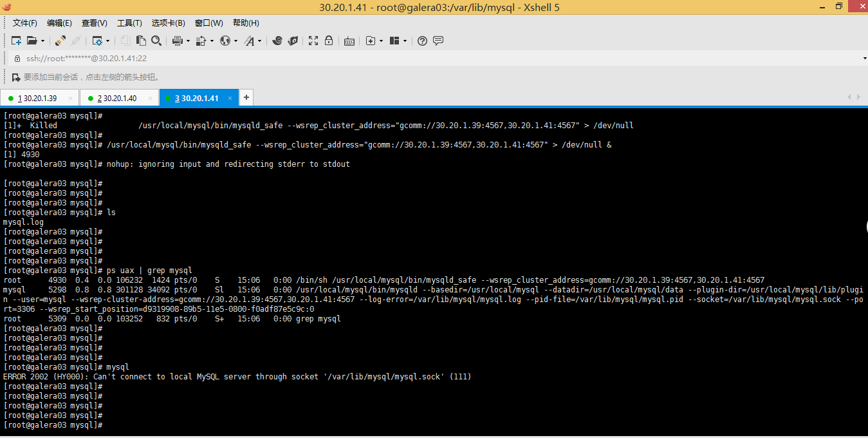This screenshot has height=438, width=868.
Task: Click the new tab group plus icon
Action: pos(370,41)
